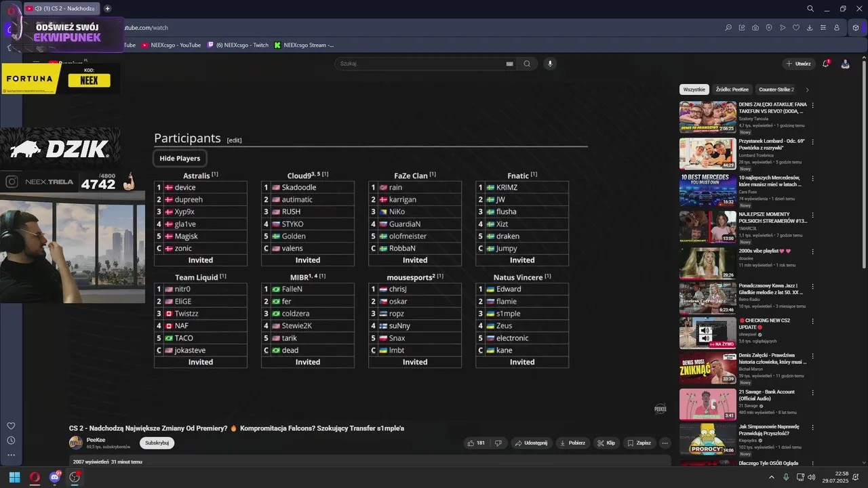Like the video with thumbs up
This screenshot has width=868, height=488.
point(475,443)
